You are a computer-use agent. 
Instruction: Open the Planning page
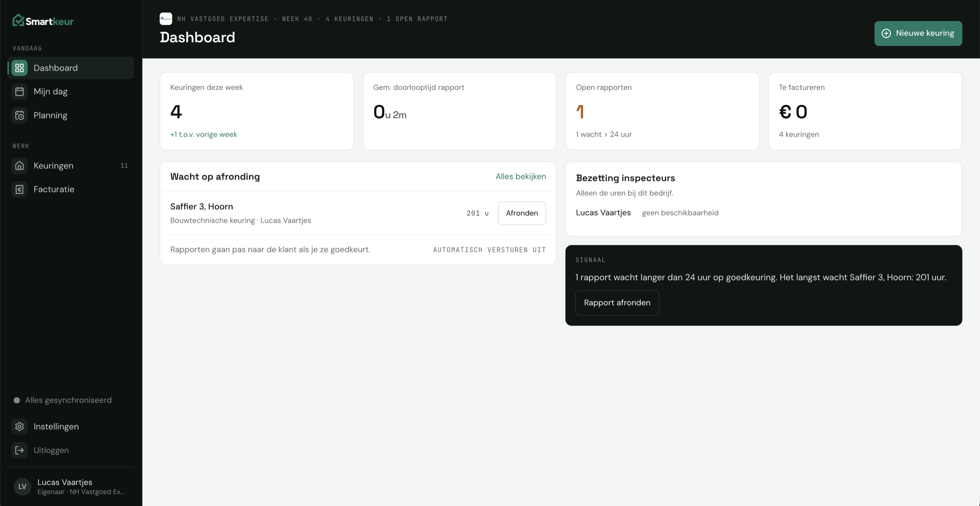tap(71, 115)
